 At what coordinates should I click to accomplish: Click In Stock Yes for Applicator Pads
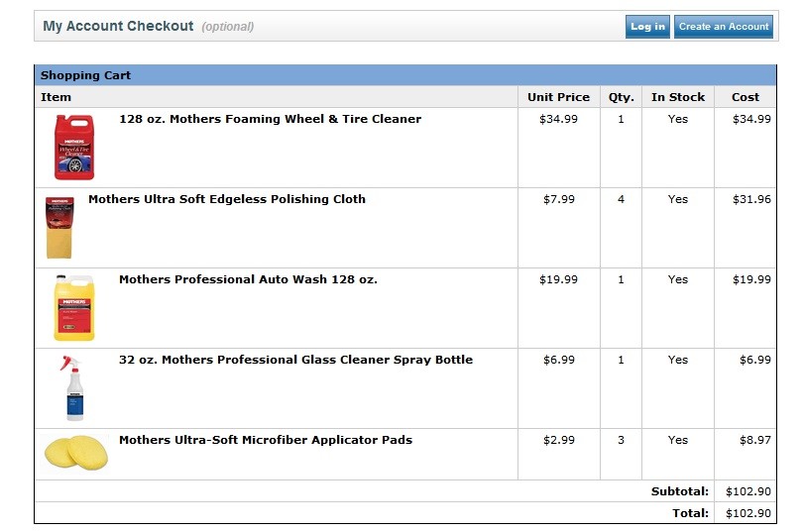pos(677,441)
